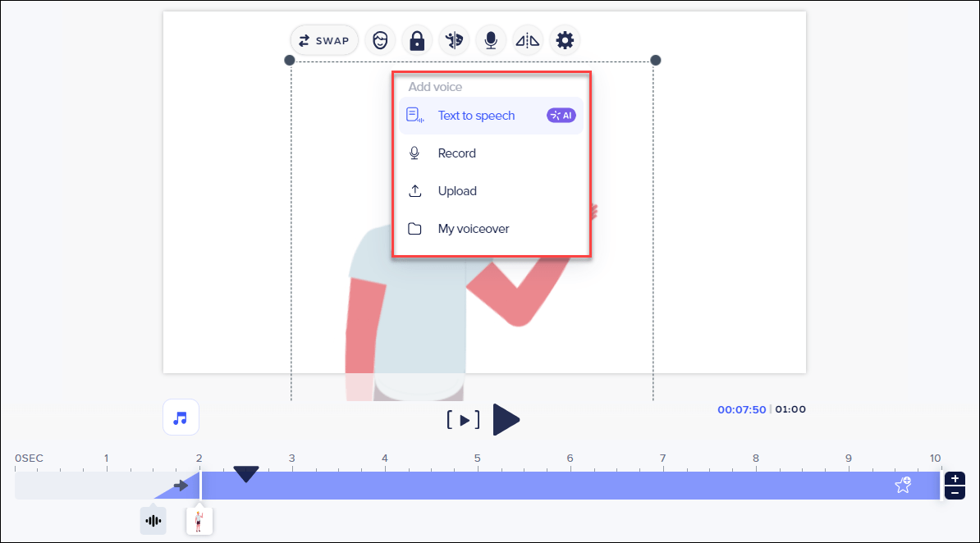
Task: Open the settings gear on the toolbar
Action: click(564, 40)
